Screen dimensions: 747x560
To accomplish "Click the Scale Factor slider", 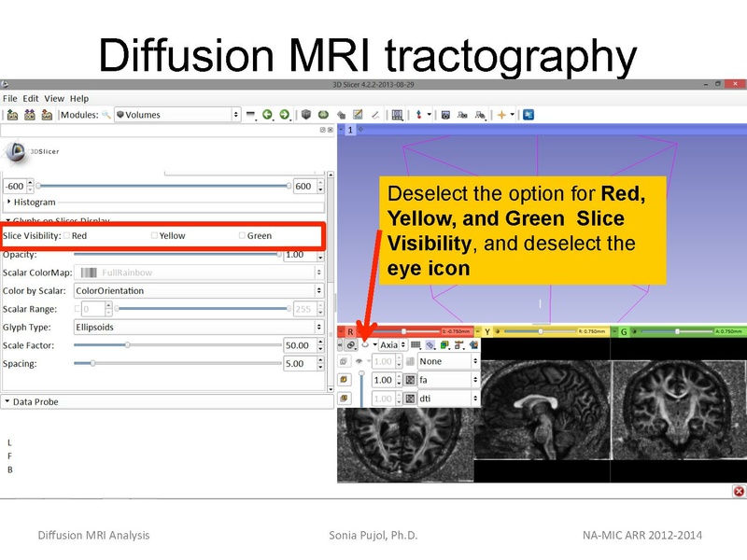I will click(177, 344).
